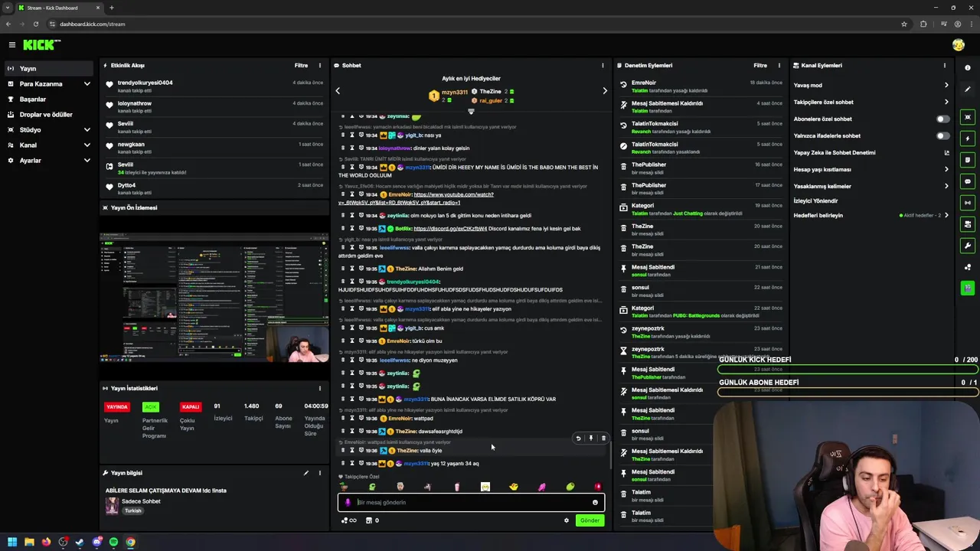Send message with Gönder button
The image size is (980, 551).
[x=590, y=520]
